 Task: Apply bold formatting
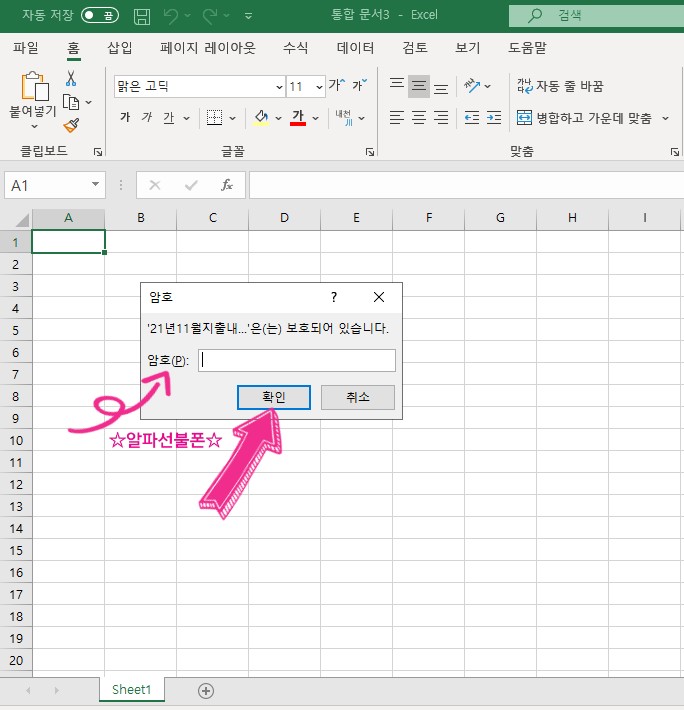(x=125, y=118)
